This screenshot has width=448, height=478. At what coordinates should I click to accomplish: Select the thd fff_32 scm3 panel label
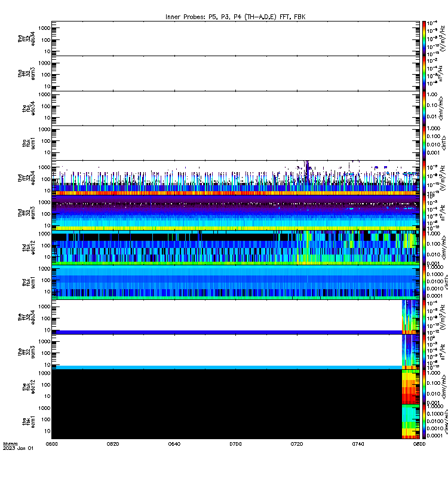click(x=26, y=213)
